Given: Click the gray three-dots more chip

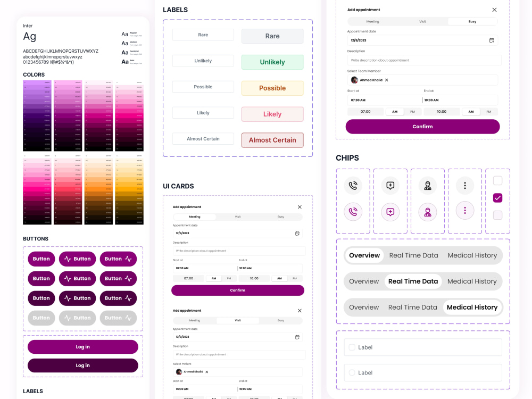Looking at the screenshot, I should (x=465, y=186).
